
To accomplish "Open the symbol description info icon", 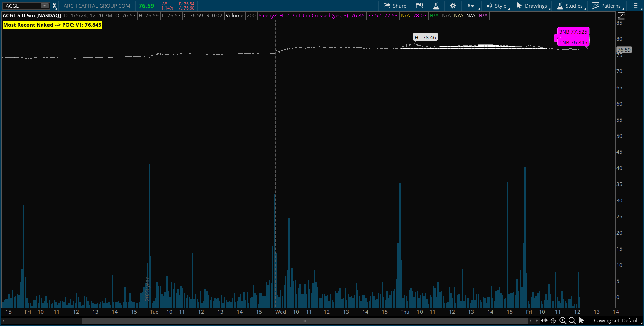I will (x=419, y=6).
